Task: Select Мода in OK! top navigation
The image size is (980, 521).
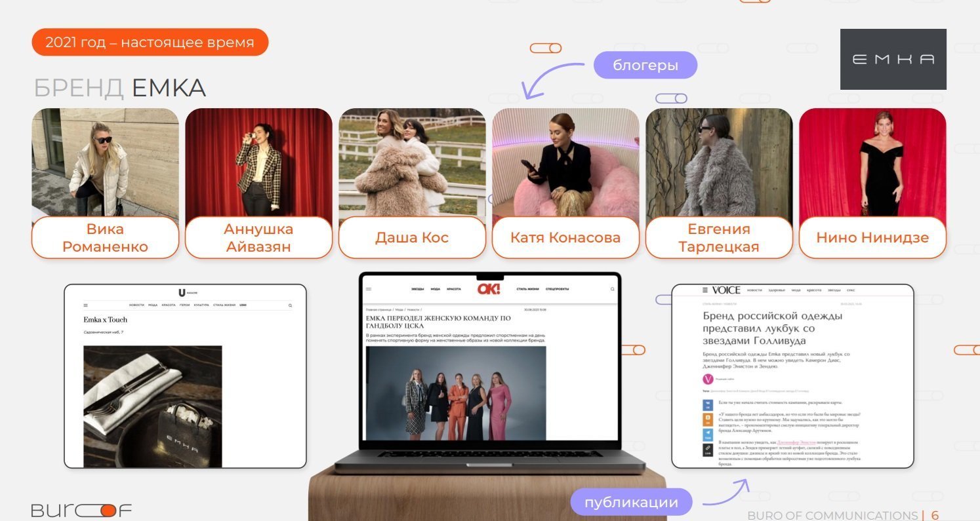Action: (435, 289)
